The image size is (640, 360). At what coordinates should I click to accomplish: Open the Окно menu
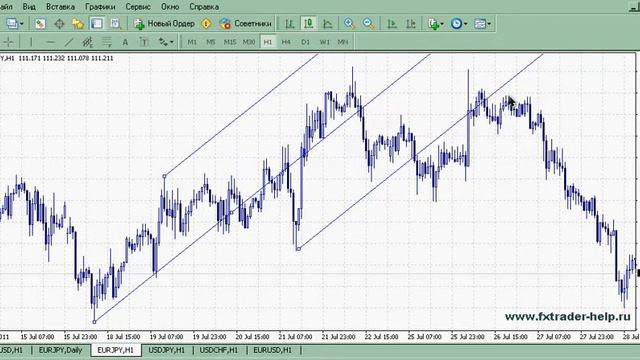[x=170, y=7]
